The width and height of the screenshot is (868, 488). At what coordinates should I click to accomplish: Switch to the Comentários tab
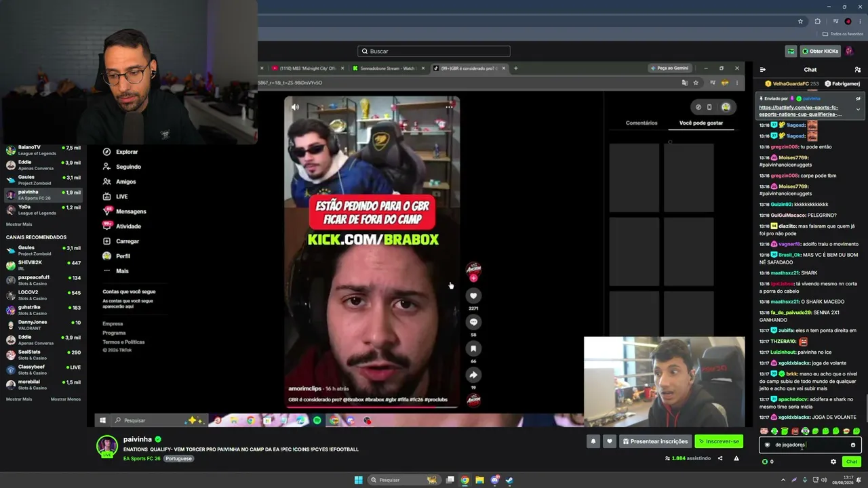(642, 123)
